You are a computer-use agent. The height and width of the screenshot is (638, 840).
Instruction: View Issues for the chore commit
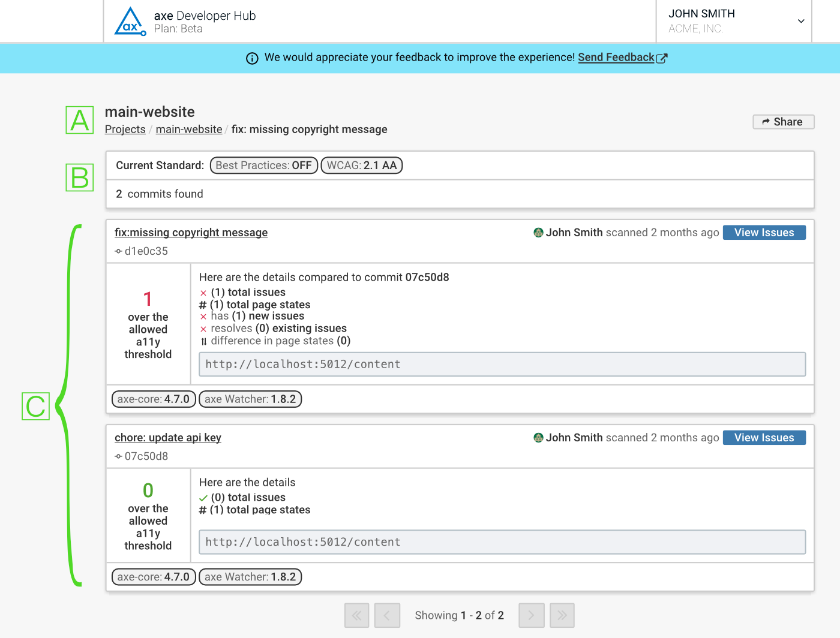(764, 437)
